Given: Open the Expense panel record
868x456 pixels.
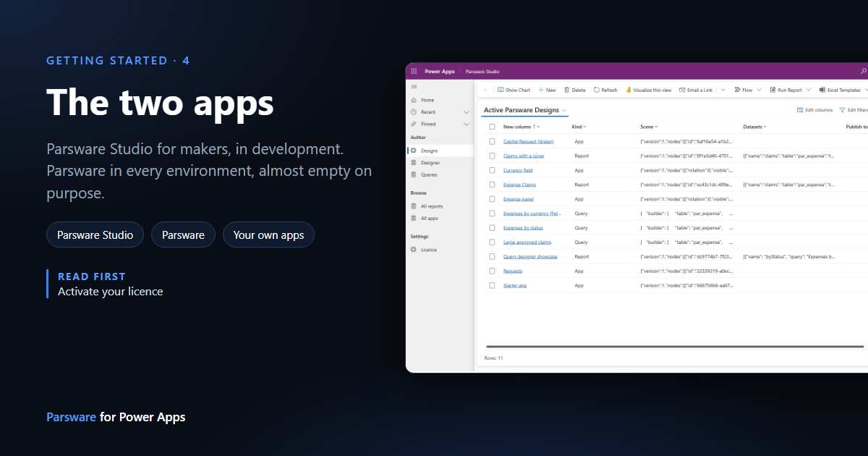Looking at the screenshot, I should 519,199.
